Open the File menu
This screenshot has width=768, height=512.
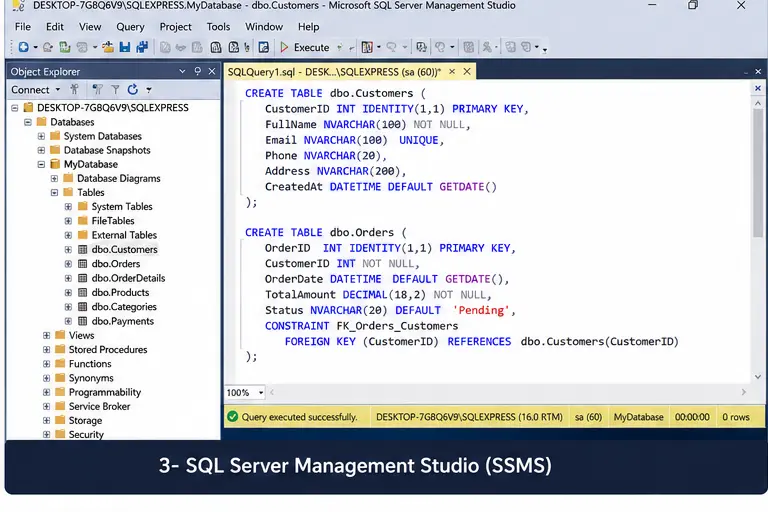23,26
